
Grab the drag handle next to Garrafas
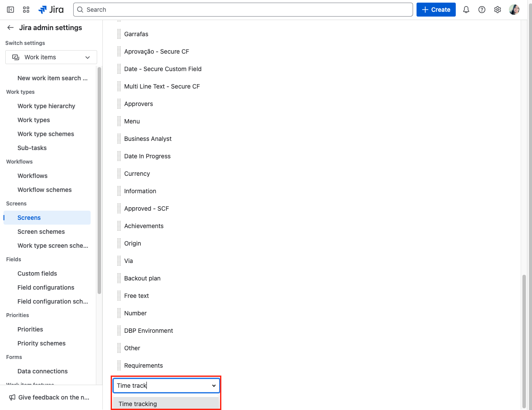point(119,34)
